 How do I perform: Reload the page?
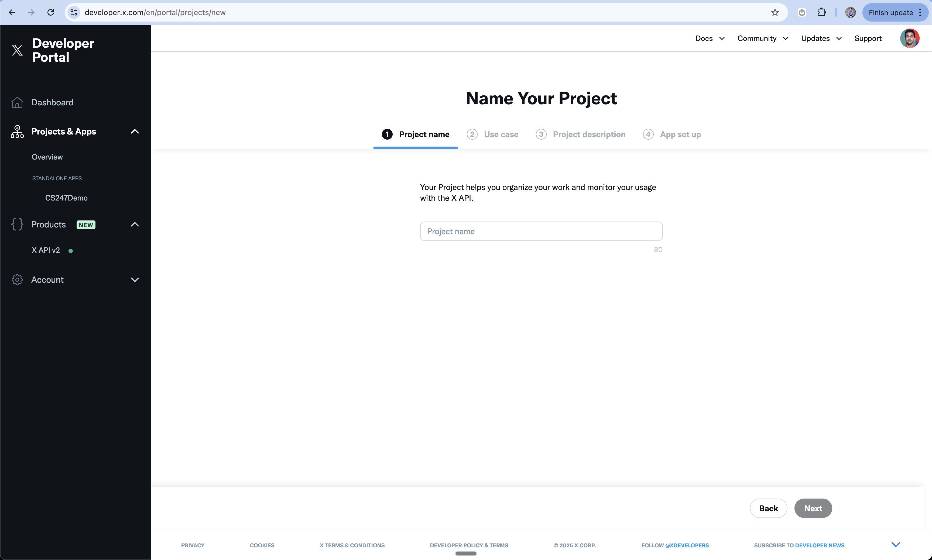pyautogui.click(x=51, y=12)
